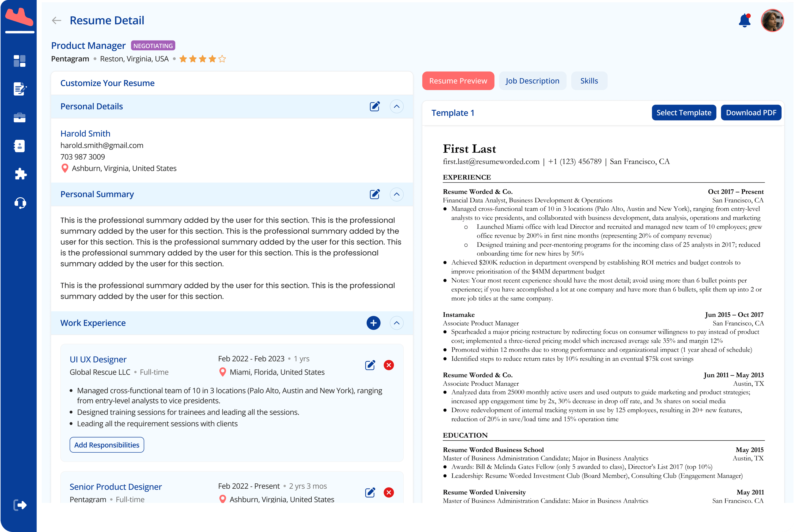Go back using the arrow beside Resume Detail
Viewport: 794px width, 532px height.
(x=56, y=20)
